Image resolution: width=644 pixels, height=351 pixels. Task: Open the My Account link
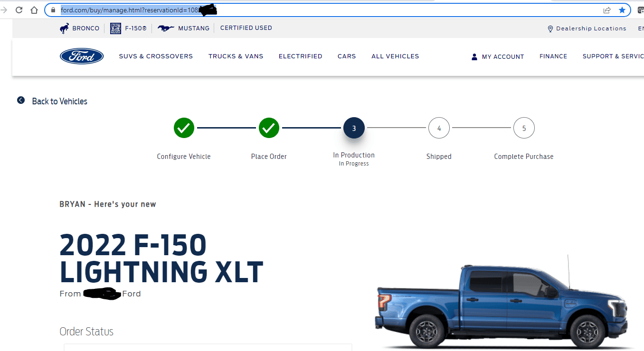(x=503, y=57)
